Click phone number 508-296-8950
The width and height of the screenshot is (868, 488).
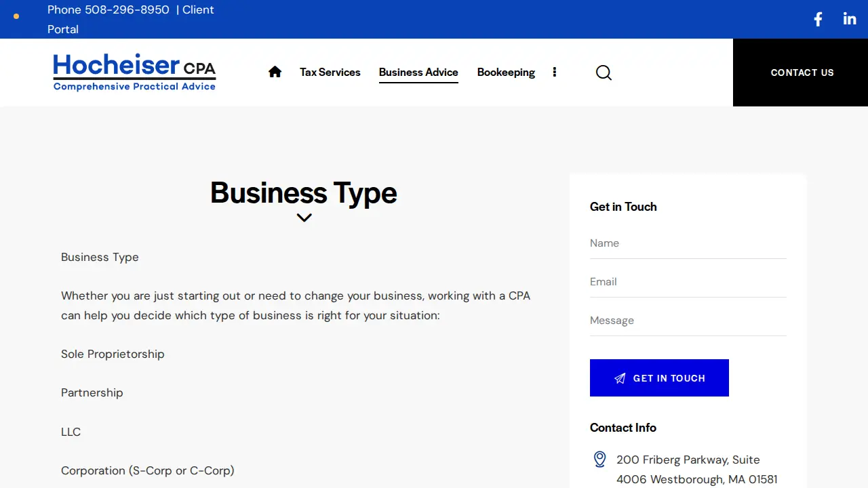(127, 9)
